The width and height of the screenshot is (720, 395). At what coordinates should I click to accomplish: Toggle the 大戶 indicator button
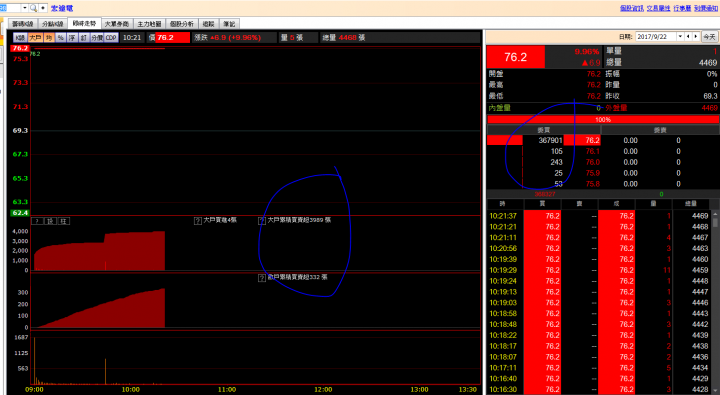pyautogui.click(x=35, y=38)
